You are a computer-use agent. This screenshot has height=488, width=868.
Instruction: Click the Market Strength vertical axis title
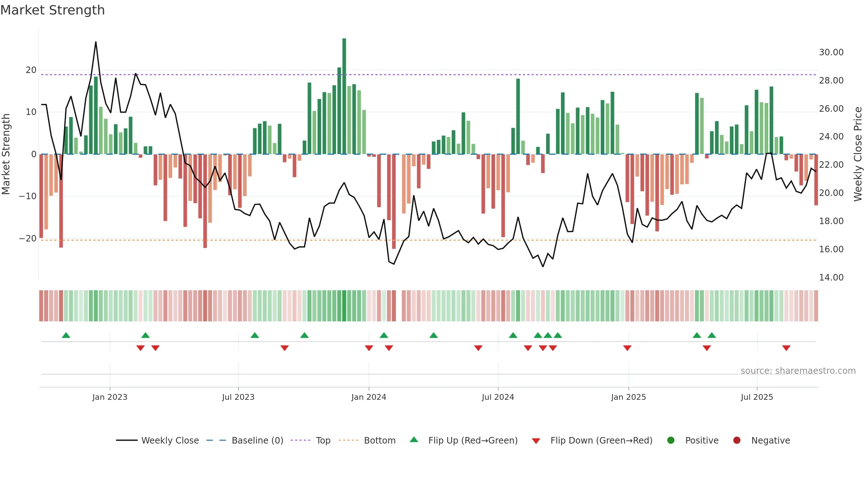coord(6,154)
